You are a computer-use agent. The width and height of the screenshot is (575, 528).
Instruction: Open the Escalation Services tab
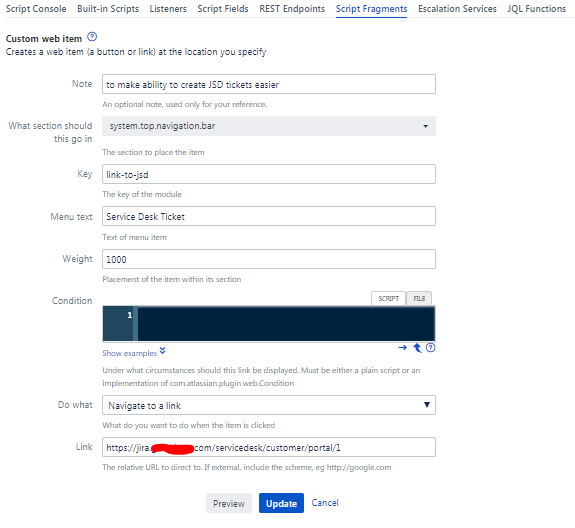pos(457,9)
